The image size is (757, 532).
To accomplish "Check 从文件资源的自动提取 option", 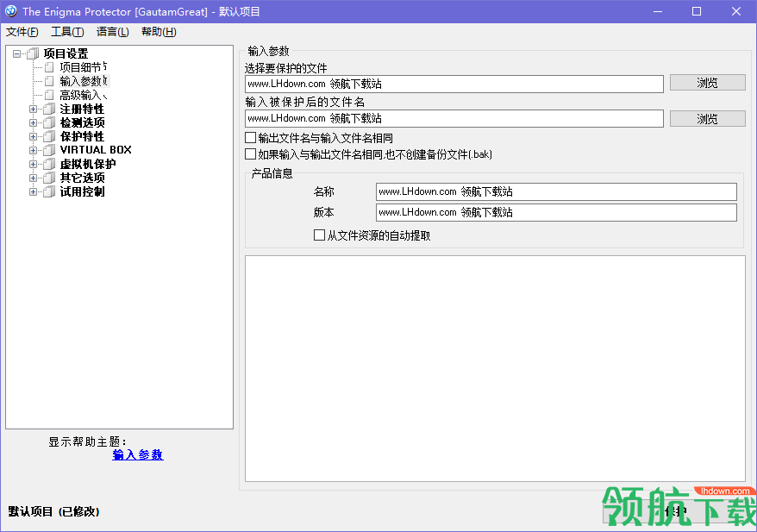I will pyautogui.click(x=319, y=235).
